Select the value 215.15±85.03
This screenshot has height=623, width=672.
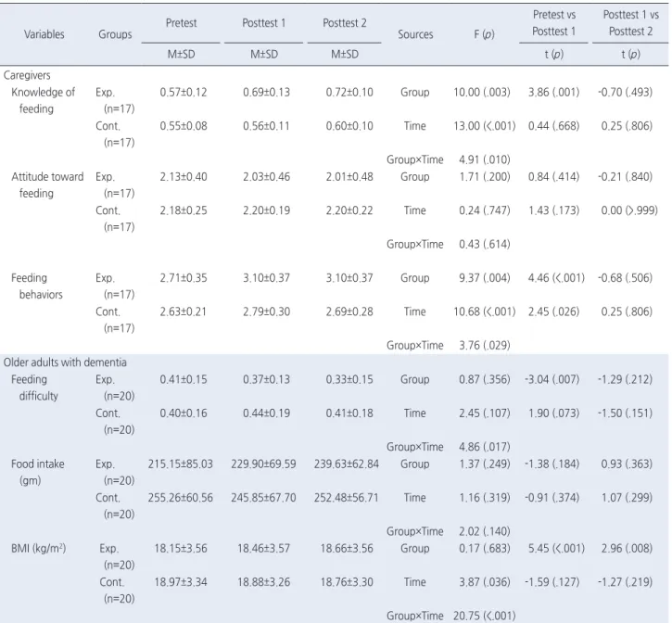pyautogui.click(x=181, y=464)
